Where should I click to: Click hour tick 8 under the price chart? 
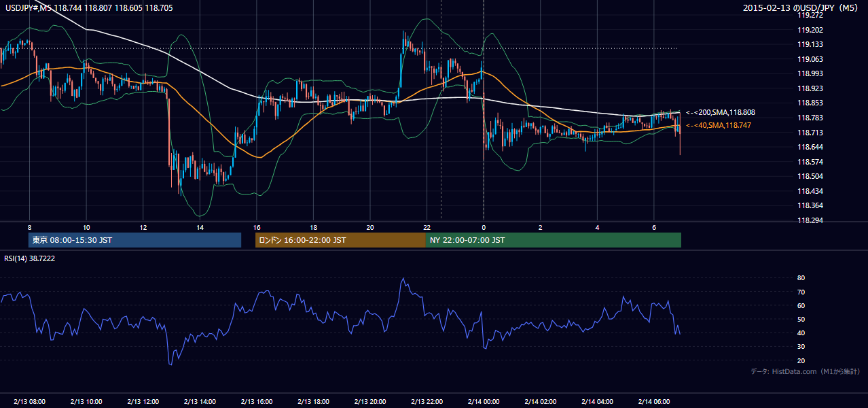(x=29, y=226)
